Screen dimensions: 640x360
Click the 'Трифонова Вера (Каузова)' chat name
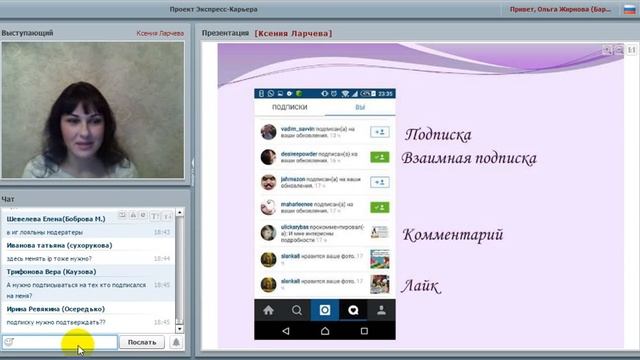51,271
